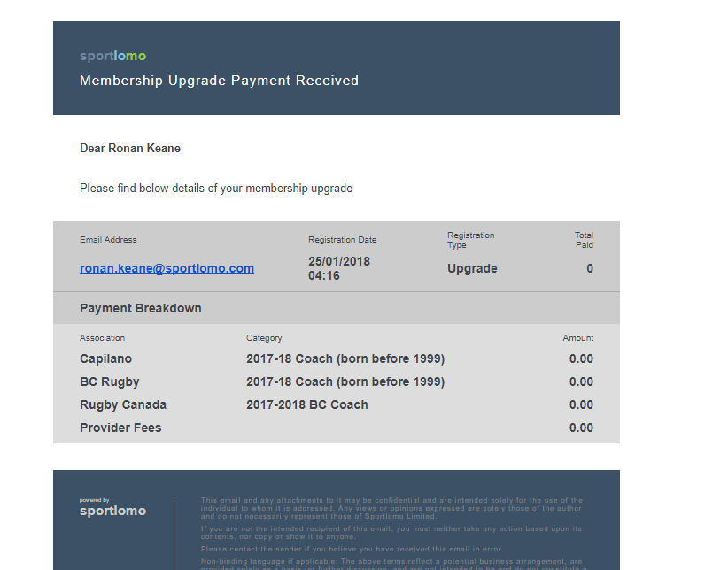Select the Provider Fees amount 0.00
The height and width of the screenshot is (570, 728).
coord(581,427)
